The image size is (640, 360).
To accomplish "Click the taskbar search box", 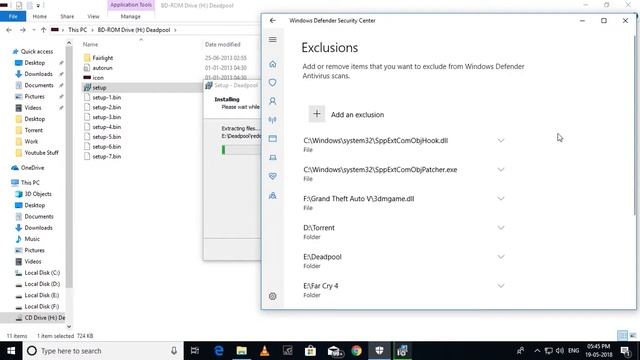I will (102, 351).
